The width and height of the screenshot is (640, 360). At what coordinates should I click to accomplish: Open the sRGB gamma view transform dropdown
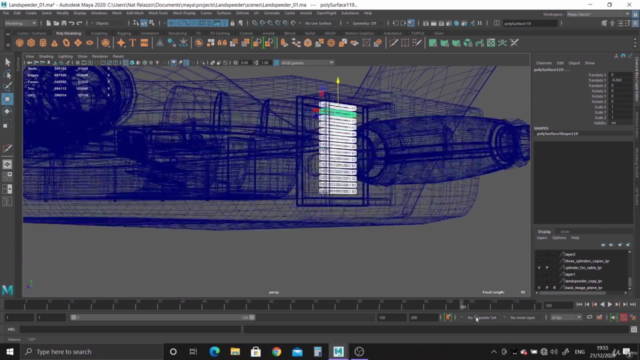coord(307,62)
